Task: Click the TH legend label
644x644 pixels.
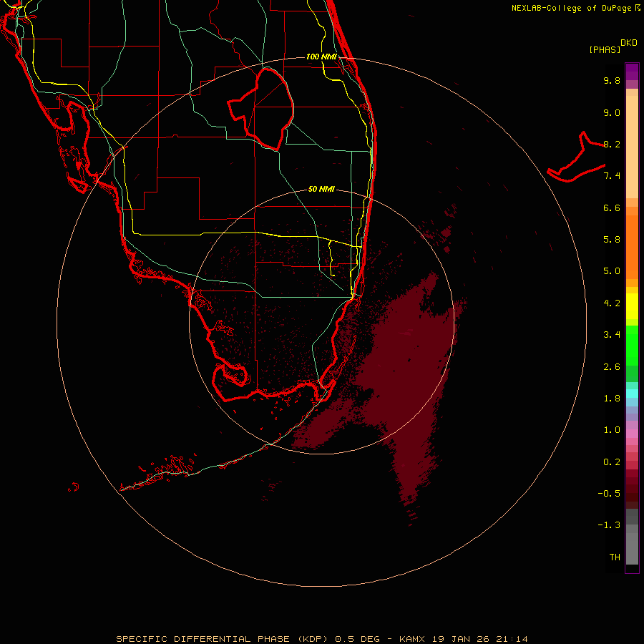Action: [615, 557]
